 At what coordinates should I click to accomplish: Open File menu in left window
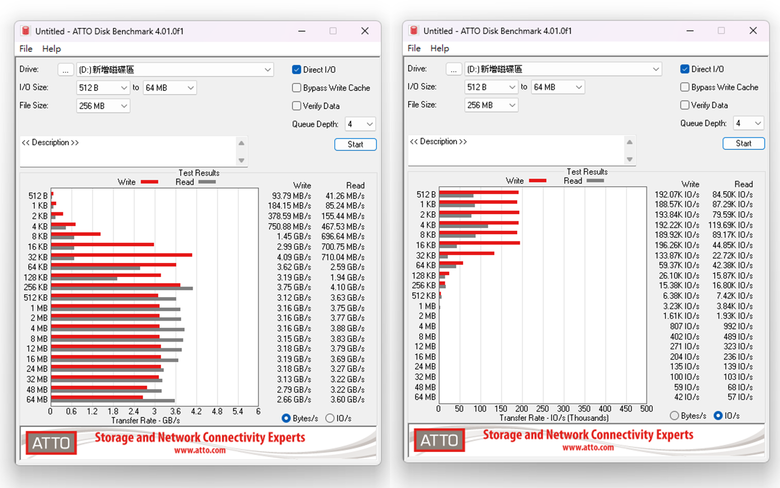point(26,49)
